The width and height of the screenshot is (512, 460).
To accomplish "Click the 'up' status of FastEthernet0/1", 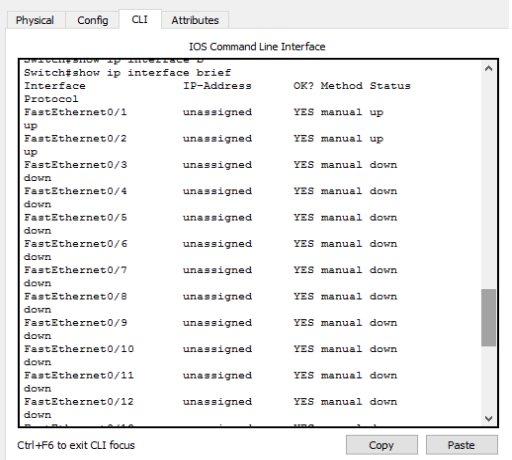I will tap(376, 113).
